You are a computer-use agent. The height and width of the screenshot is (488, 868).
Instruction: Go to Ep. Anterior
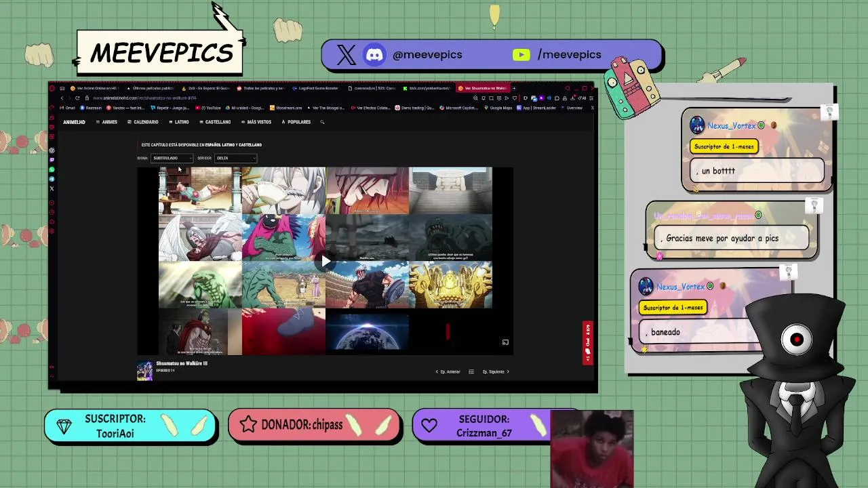point(448,371)
